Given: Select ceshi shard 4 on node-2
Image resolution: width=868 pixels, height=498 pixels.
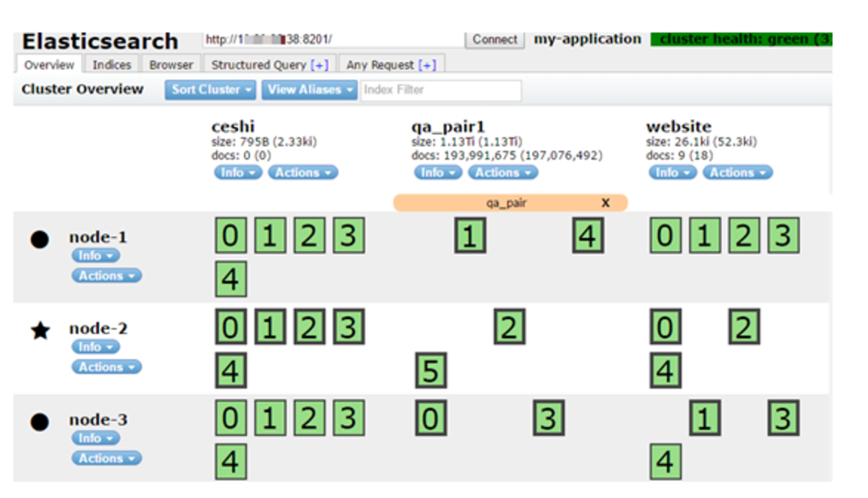Looking at the screenshot, I should (231, 370).
